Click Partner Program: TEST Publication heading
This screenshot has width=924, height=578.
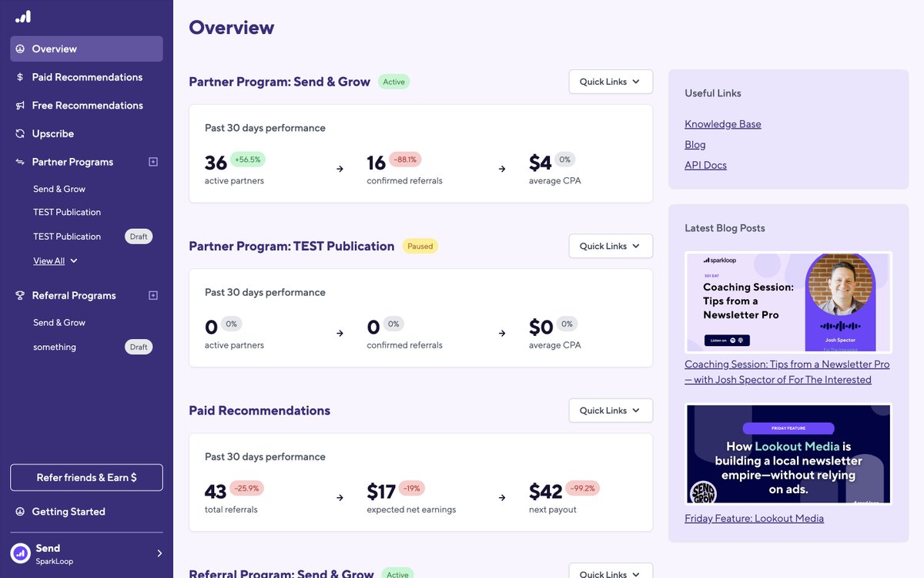[292, 246]
